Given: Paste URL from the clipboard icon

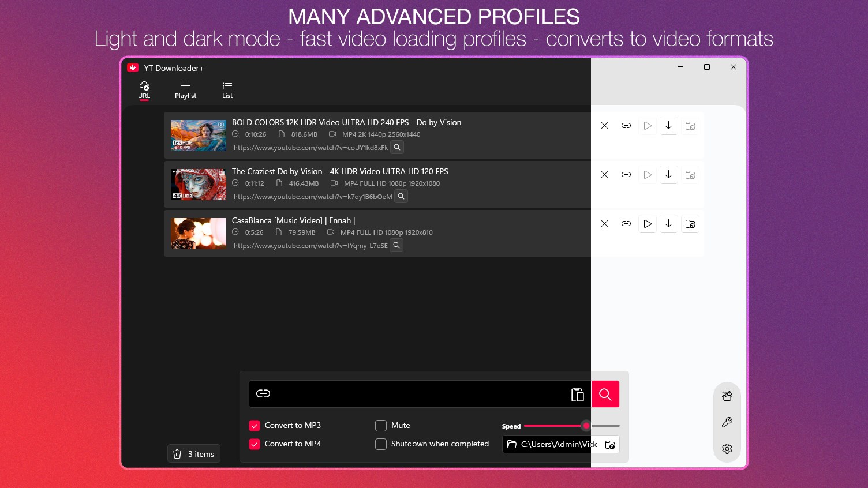Looking at the screenshot, I should (577, 394).
